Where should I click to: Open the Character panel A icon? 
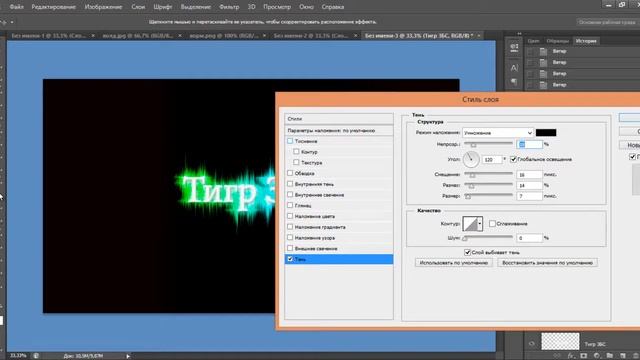[514, 68]
